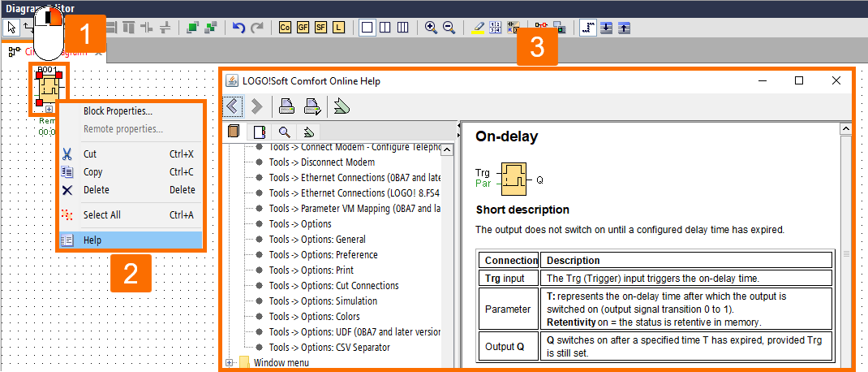Bring selected block to front
868x372 pixels.
pos(192,27)
